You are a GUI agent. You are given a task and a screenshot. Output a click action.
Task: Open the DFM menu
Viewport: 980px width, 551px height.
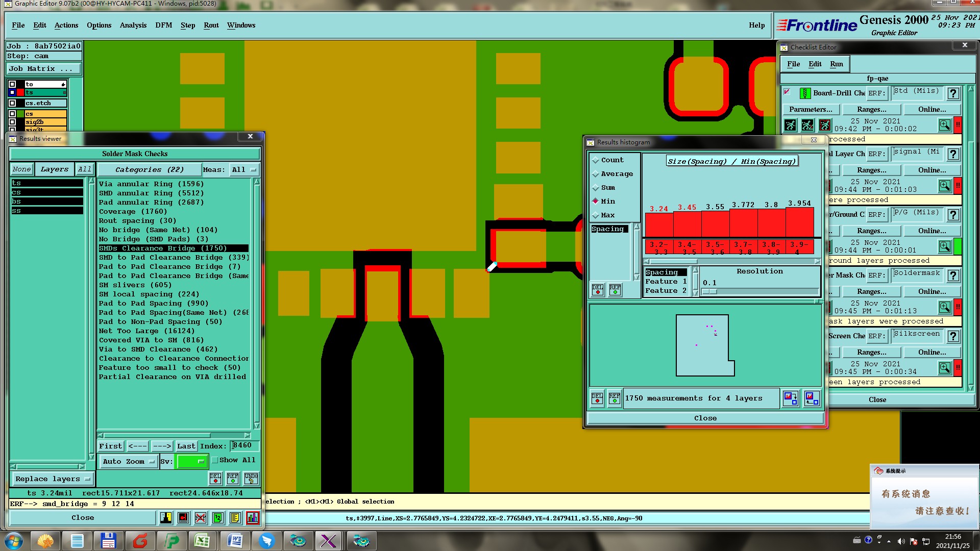click(164, 25)
